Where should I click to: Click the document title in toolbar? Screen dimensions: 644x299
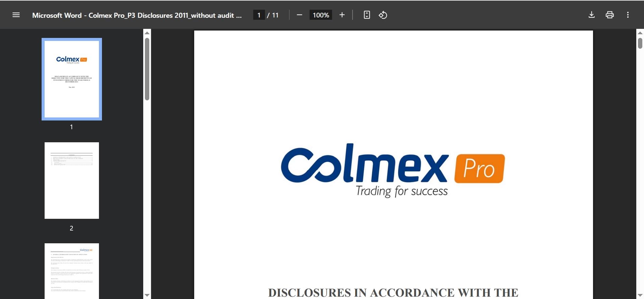click(x=137, y=15)
